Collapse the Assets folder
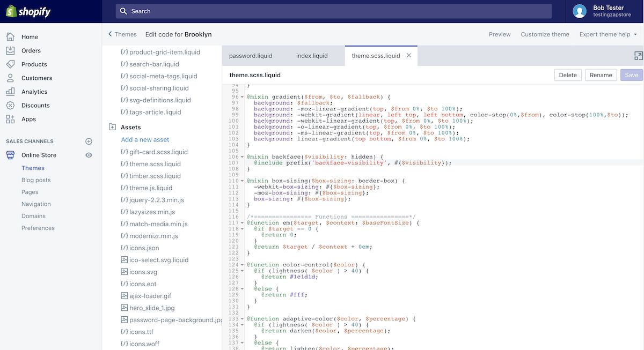 click(x=112, y=128)
